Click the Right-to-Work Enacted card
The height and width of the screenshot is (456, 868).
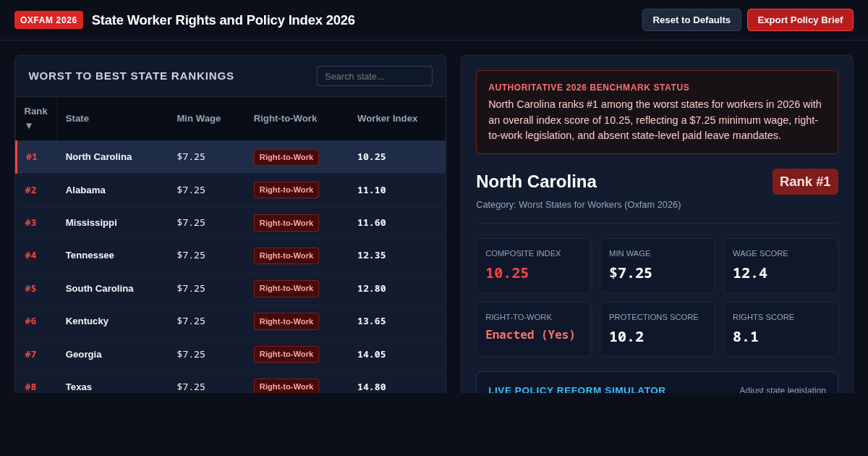pos(533,329)
